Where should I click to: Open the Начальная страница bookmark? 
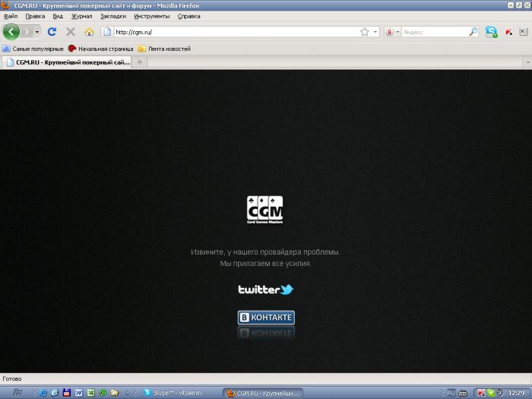point(101,49)
